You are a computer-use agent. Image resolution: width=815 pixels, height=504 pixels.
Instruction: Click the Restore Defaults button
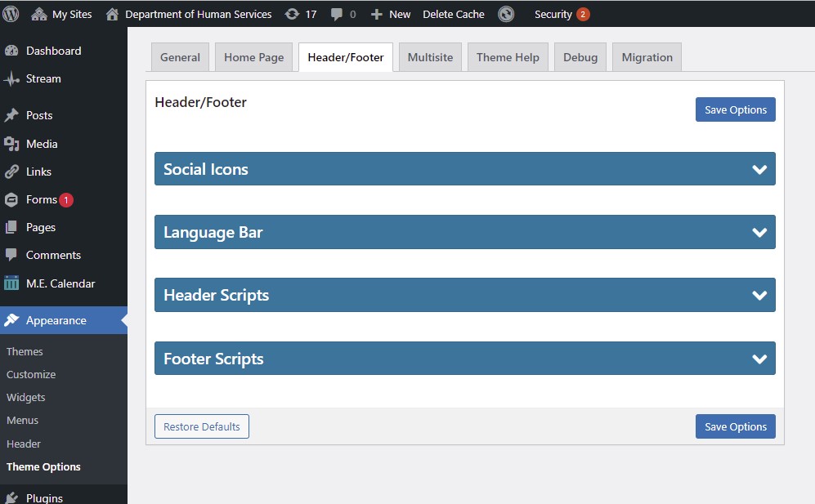[x=202, y=426]
